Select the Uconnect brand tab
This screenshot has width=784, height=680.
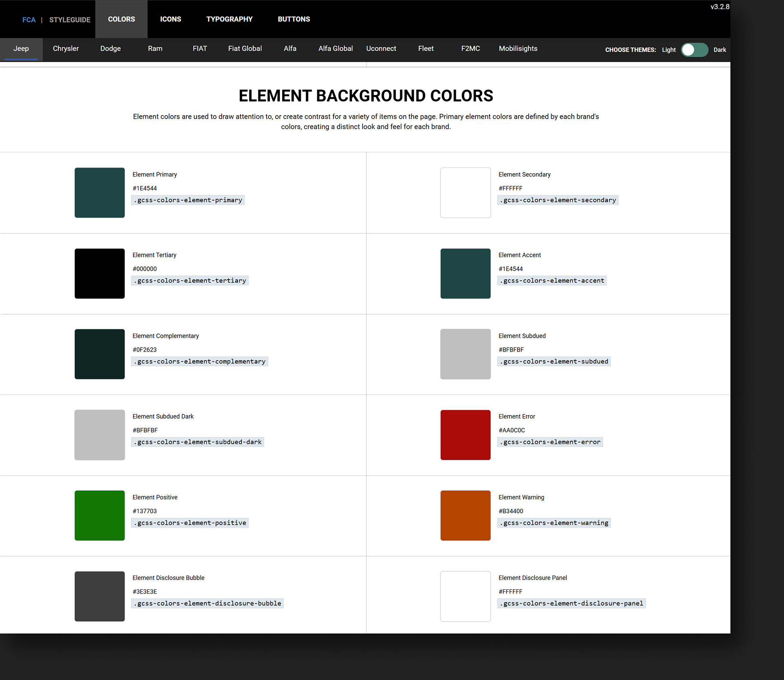[x=381, y=49]
